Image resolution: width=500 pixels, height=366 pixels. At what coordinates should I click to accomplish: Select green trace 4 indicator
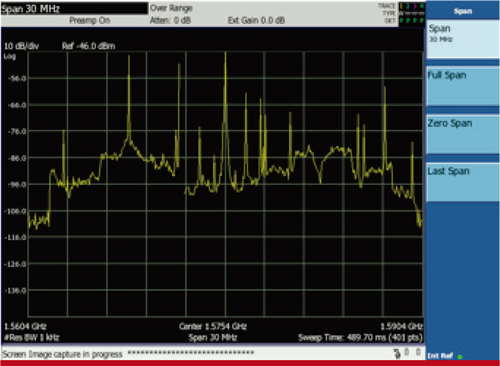[422, 6]
